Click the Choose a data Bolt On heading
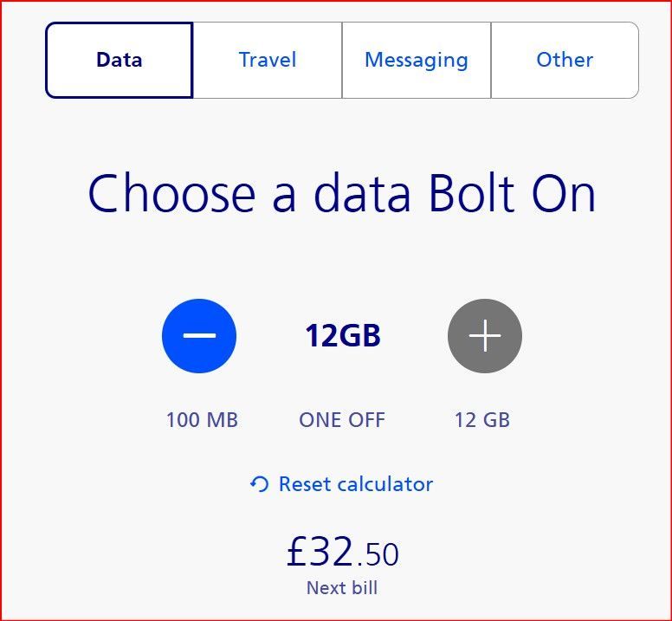 pyautogui.click(x=341, y=193)
